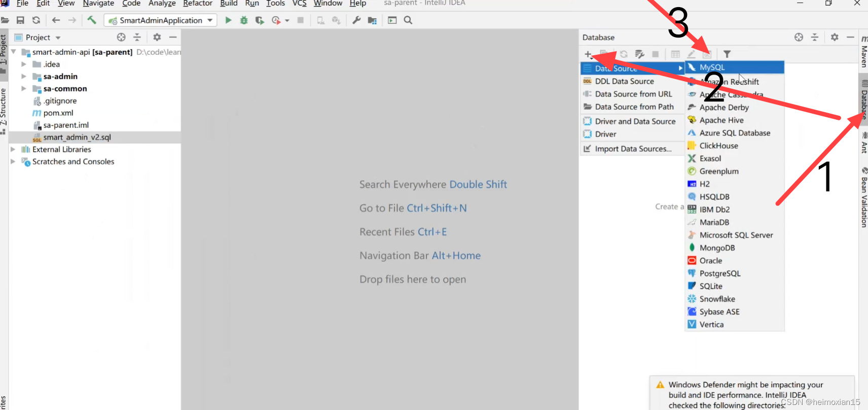
Task: Click the wrench project settings icon
Action: click(x=356, y=20)
